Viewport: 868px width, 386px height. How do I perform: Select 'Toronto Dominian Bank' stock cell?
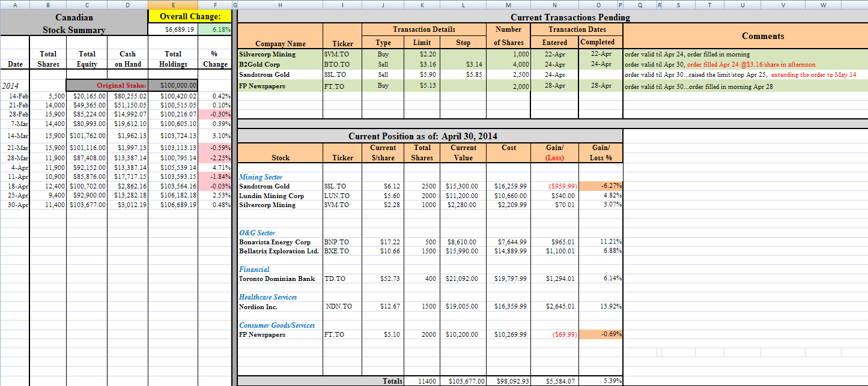click(281, 279)
